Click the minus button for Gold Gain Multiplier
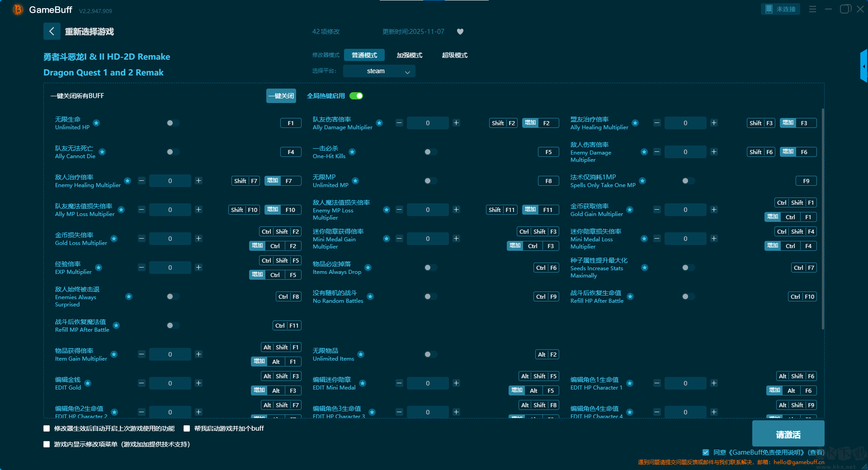The image size is (868, 470). 657,210
